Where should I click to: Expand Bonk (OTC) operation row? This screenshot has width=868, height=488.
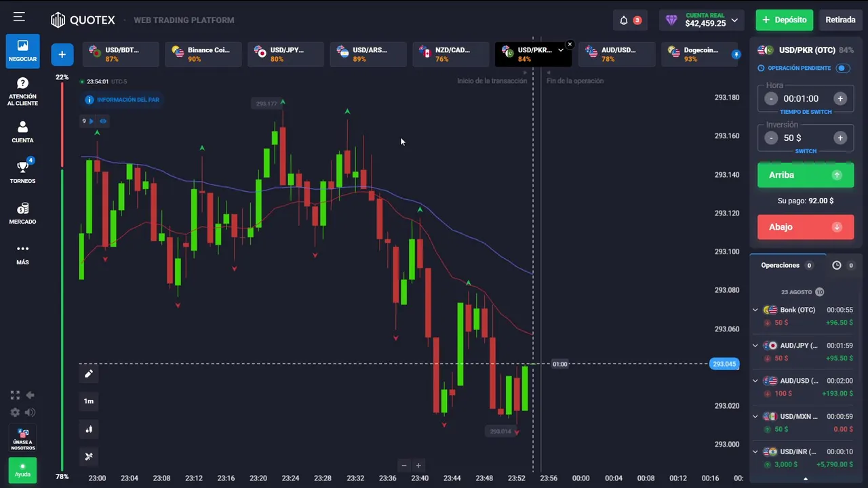pyautogui.click(x=755, y=310)
